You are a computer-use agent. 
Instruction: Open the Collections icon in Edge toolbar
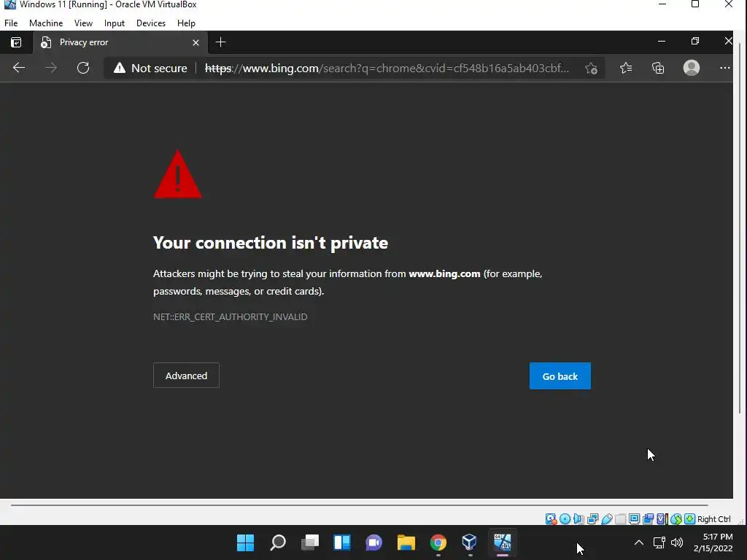[x=658, y=68]
